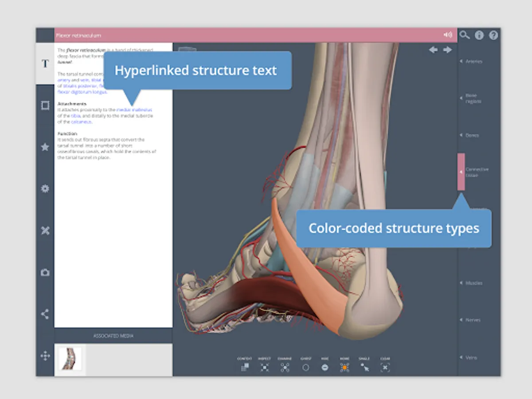Open the info icon in top bar
This screenshot has width=532, height=399.
(479, 35)
